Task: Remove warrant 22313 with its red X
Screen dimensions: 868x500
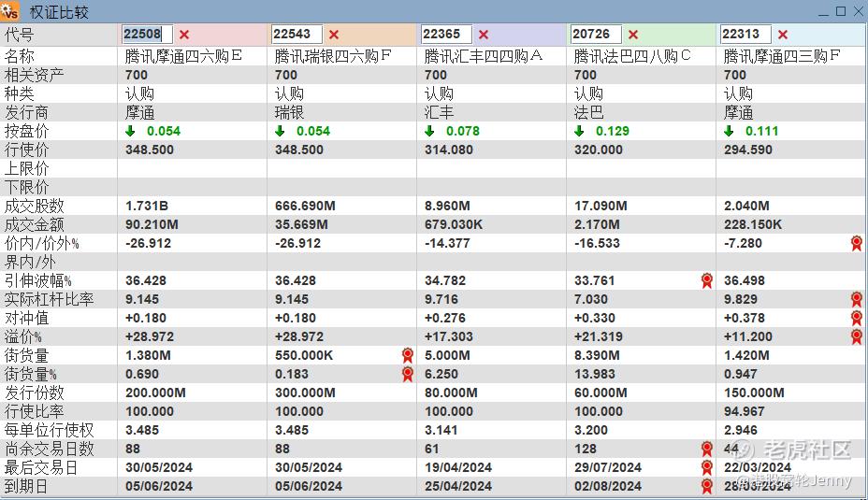Action: pos(783,35)
